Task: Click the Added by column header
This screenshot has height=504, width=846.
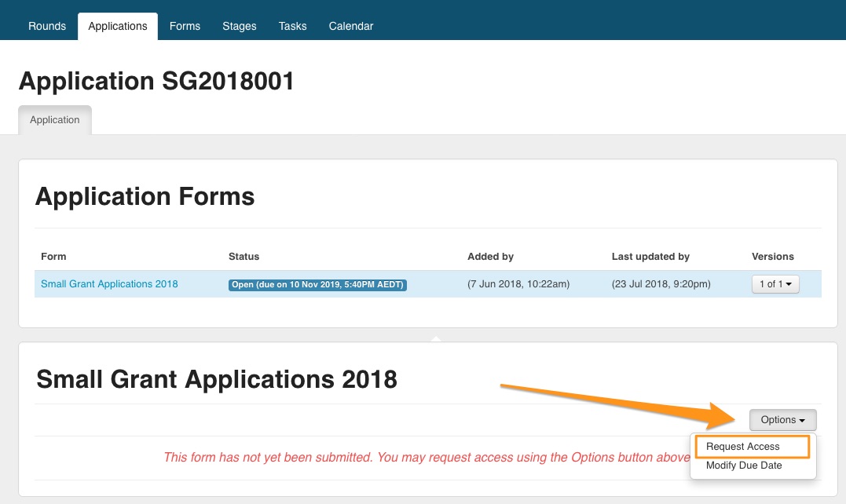Action: pyautogui.click(x=490, y=257)
